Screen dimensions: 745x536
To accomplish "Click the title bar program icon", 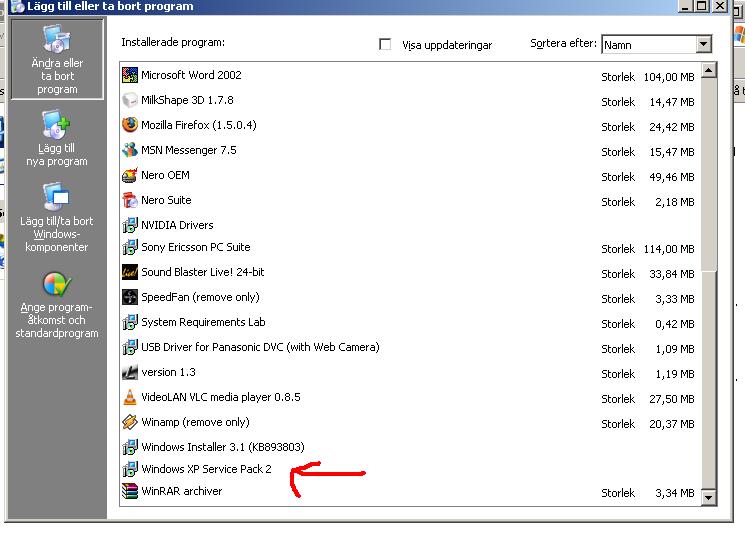I will coord(18,7).
